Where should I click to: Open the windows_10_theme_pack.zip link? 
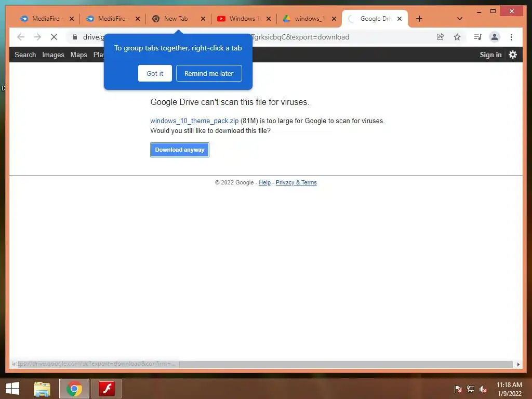tap(194, 121)
